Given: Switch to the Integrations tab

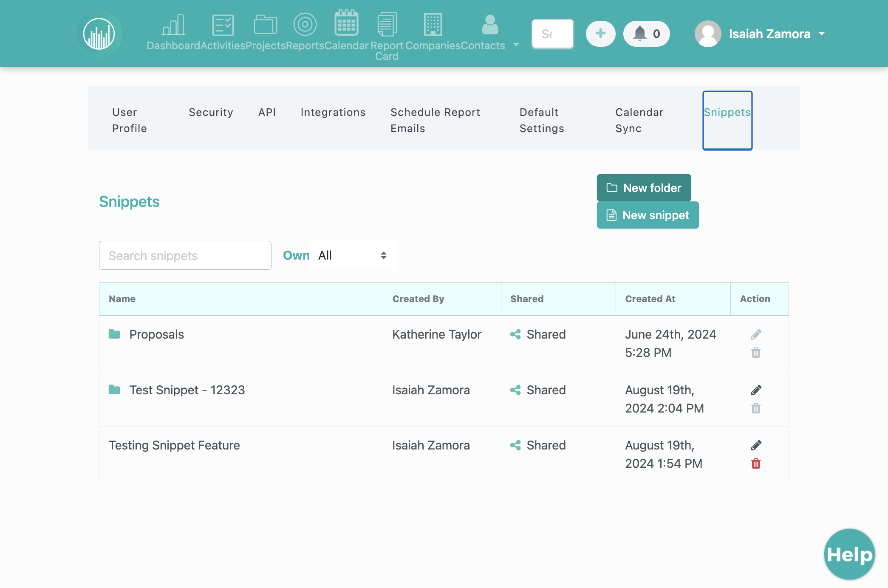Looking at the screenshot, I should point(333,112).
